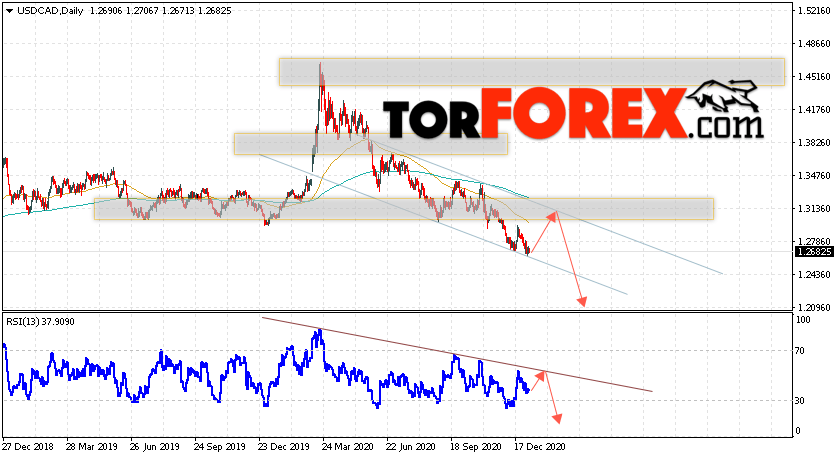The width and height of the screenshot is (838, 458).
Task: Click the 18 Sep 2020 date label
Action: [475, 446]
